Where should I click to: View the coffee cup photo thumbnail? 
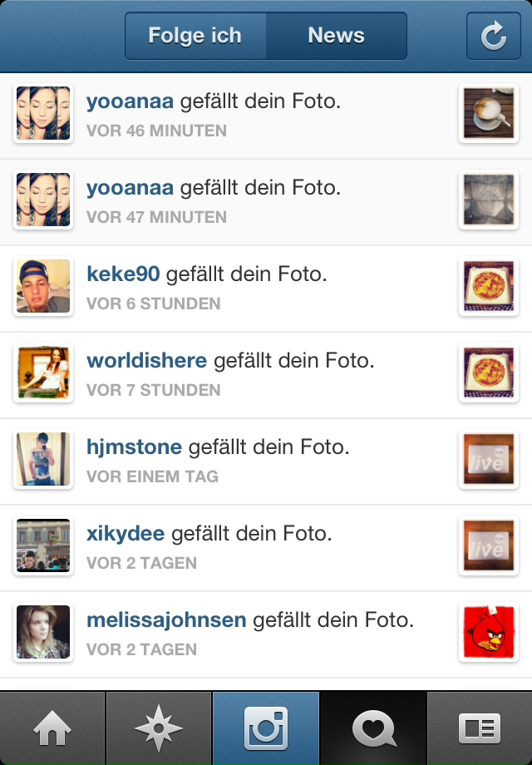coord(489,113)
